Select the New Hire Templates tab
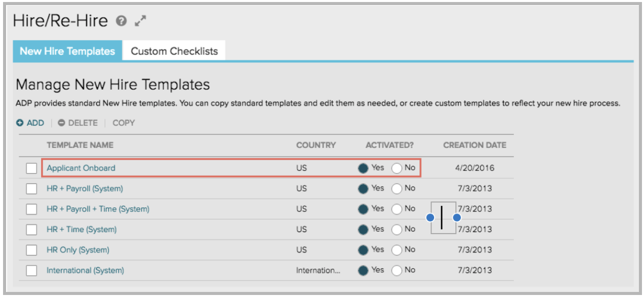The image size is (644, 296). tap(66, 51)
